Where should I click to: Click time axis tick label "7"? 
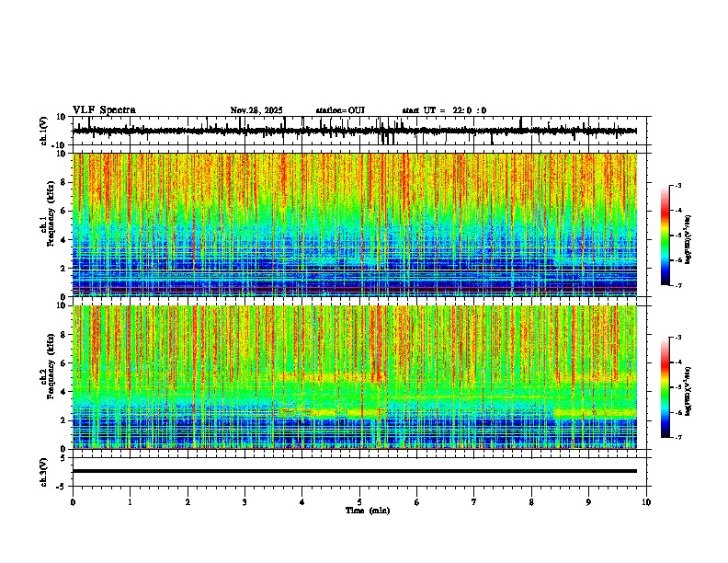(x=474, y=502)
